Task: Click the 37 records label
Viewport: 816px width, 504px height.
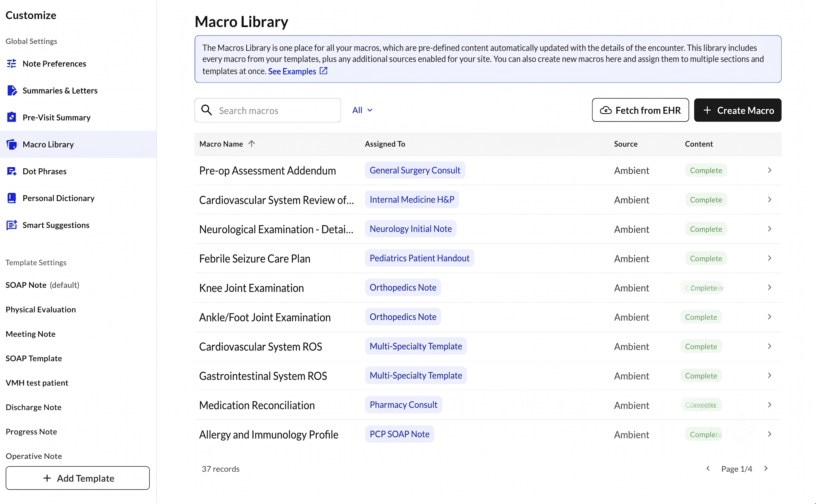Action: [220, 469]
